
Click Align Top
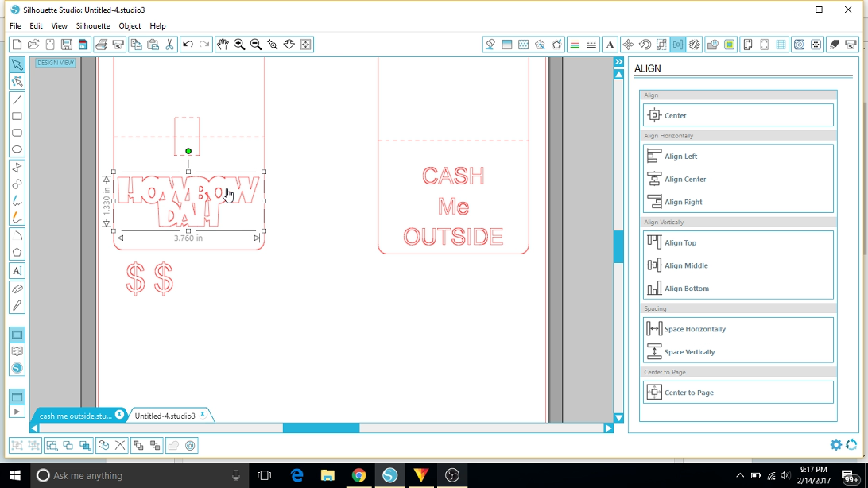point(738,242)
